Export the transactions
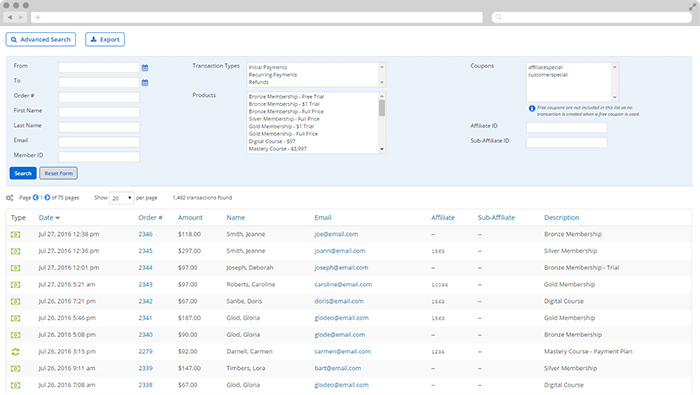The height and width of the screenshot is (395, 700). pos(105,39)
